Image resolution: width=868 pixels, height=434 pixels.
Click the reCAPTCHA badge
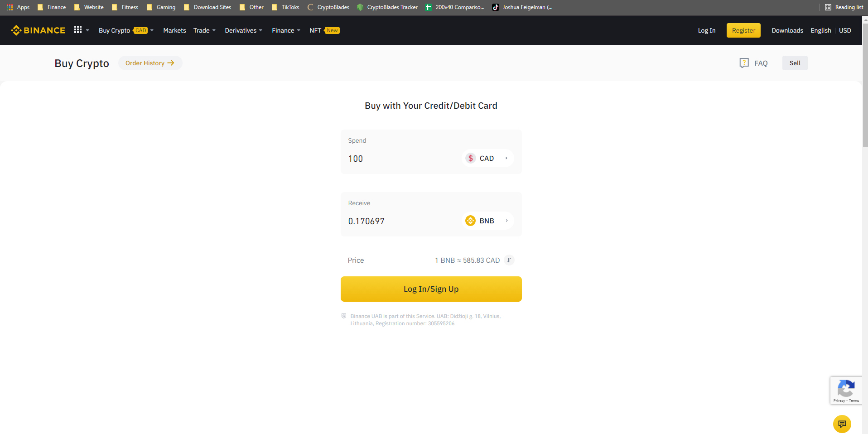(846, 391)
